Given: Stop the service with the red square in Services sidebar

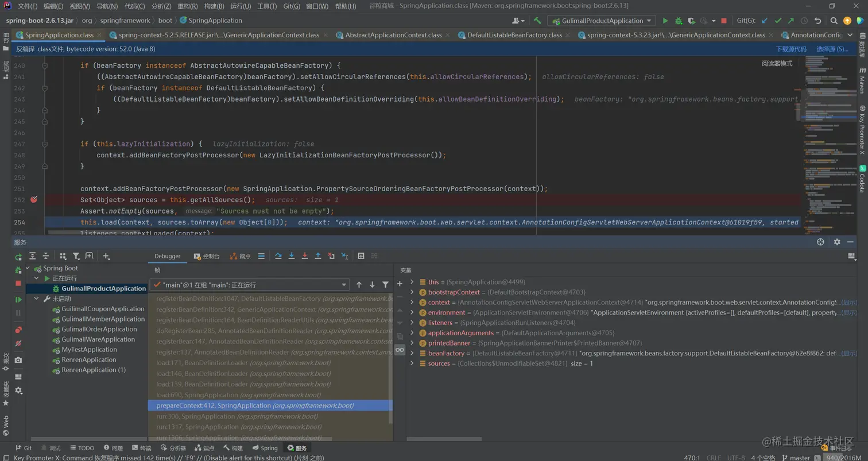Looking at the screenshot, I should pyautogui.click(x=18, y=284).
